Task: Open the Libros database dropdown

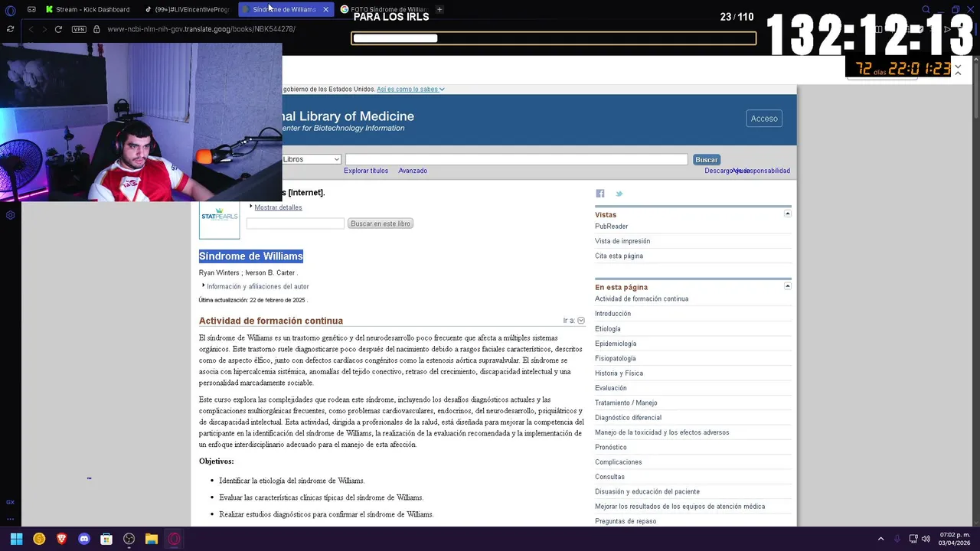Action: pyautogui.click(x=311, y=159)
